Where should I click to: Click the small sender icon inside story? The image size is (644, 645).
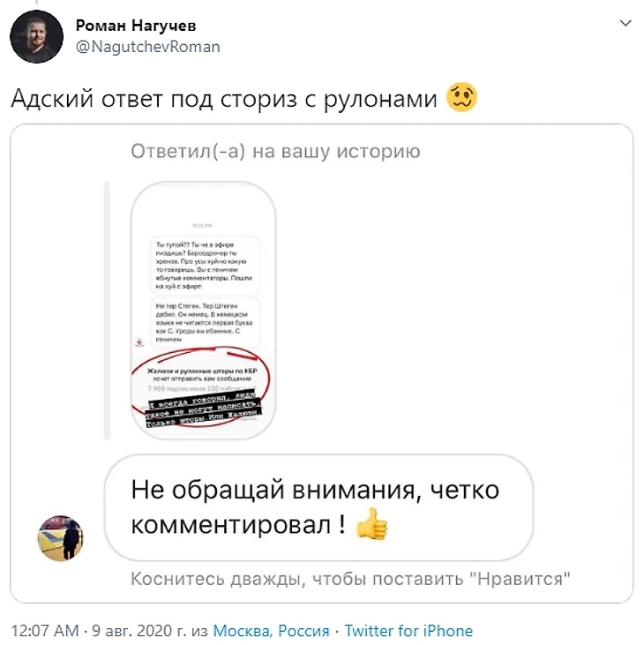coord(139,342)
